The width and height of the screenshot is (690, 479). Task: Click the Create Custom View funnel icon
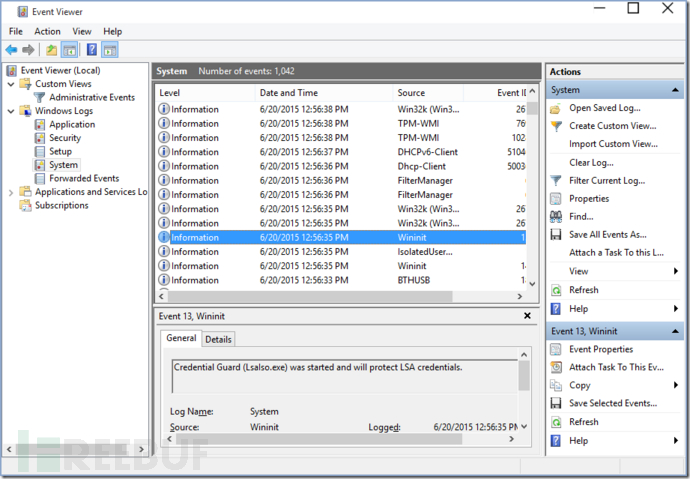tap(556, 126)
